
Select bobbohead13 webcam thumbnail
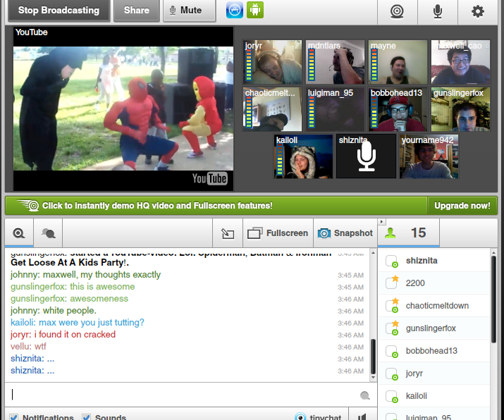coord(398,109)
